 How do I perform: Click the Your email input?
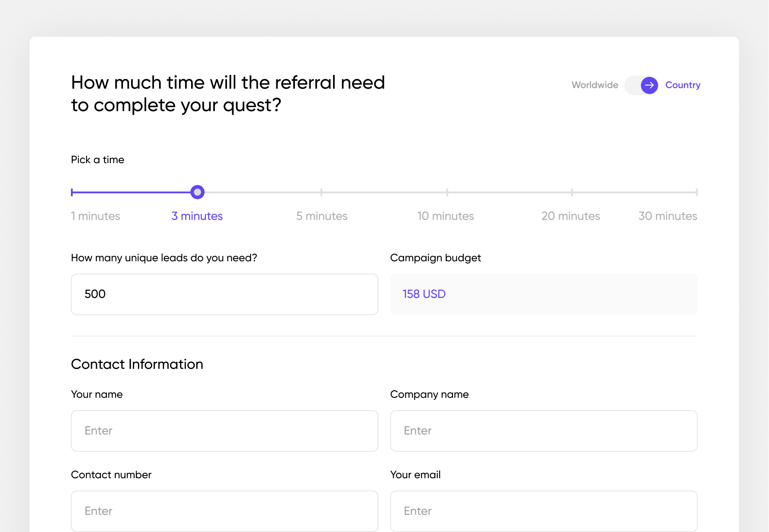click(544, 511)
